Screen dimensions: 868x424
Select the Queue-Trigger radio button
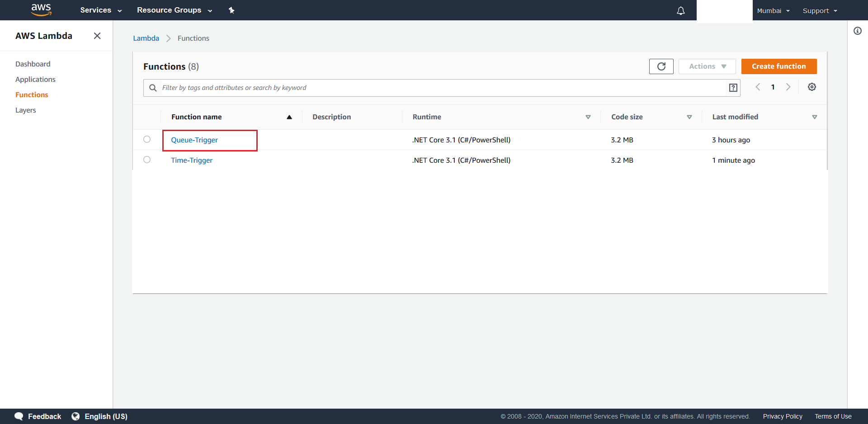[147, 139]
